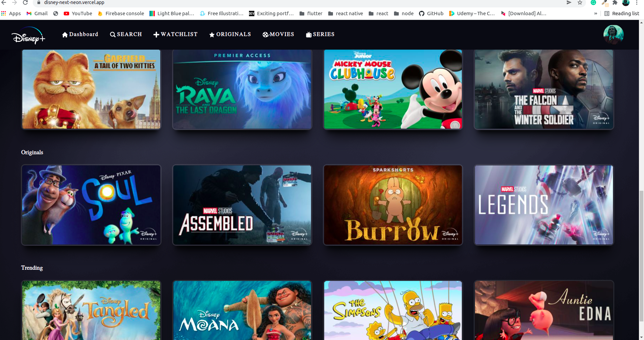Open the GitHub bookmark

[431, 14]
